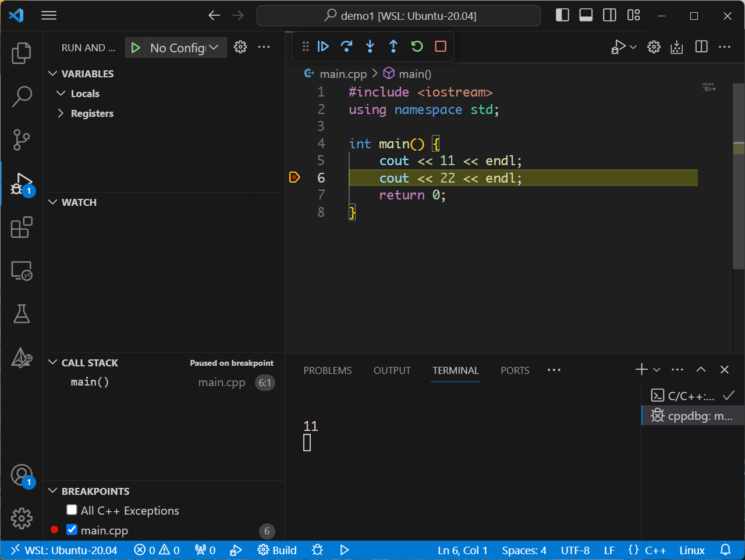Screen dimensions: 745x560
Task: Click the debug Step Over button
Action: pyautogui.click(x=347, y=47)
